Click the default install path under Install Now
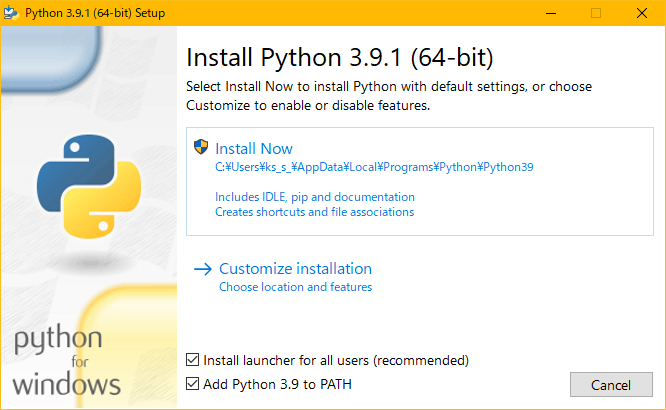Viewport: 666px width, 410px height. [x=367, y=168]
